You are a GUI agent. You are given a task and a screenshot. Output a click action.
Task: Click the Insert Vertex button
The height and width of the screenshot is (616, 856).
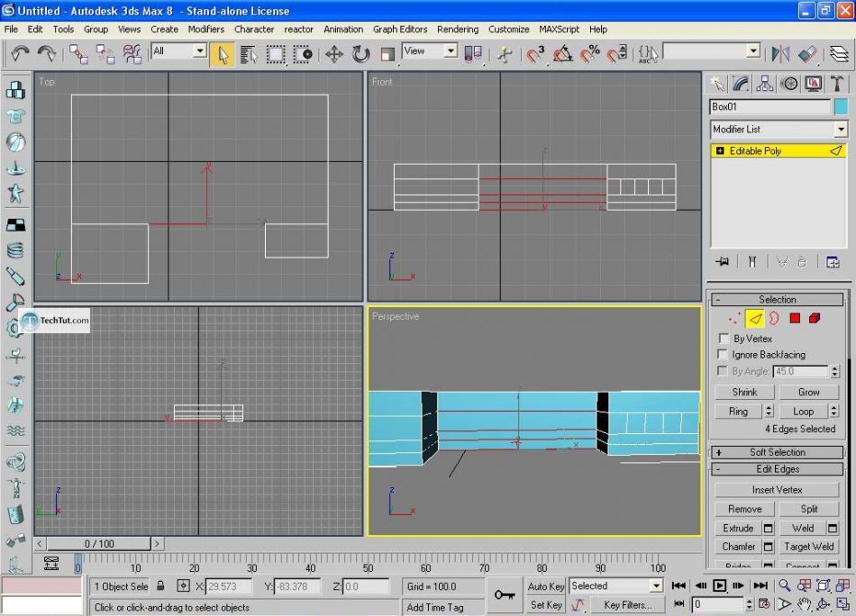pos(777,490)
